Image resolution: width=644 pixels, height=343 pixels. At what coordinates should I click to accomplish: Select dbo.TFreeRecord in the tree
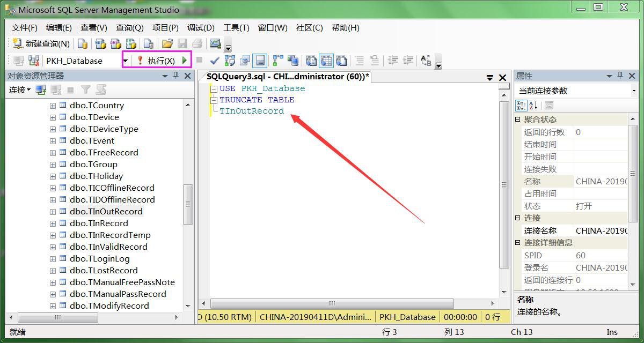tap(104, 153)
